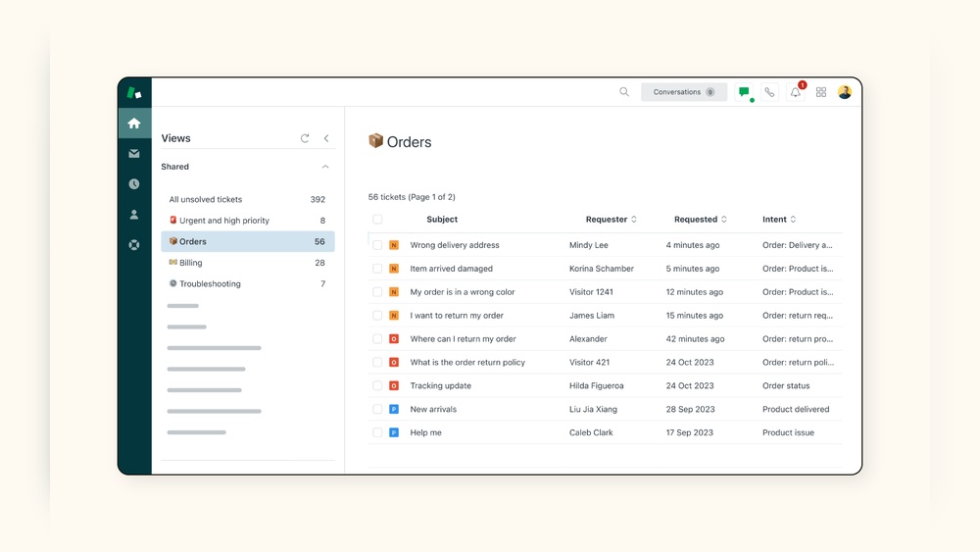Click requester Korina Schamber
980x552 pixels.
tap(602, 269)
